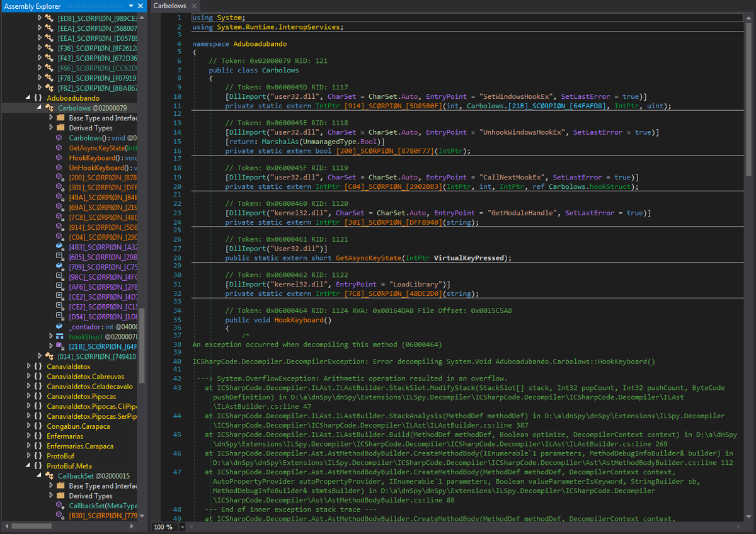Click the class icon of [ED8]_SCØRPIØN row
This screenshot has height=534, width=756.
(49, 18)
